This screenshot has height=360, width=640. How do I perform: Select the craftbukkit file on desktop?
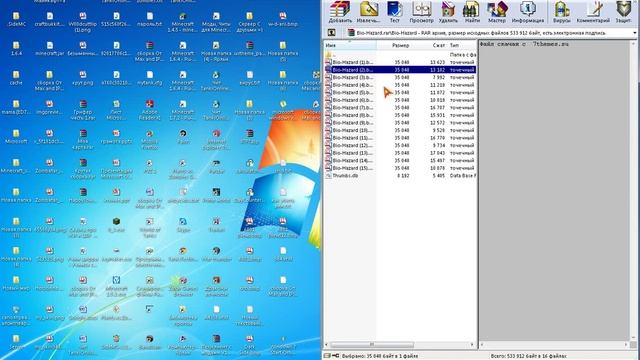pyautogui.click(x=49, y=19)
